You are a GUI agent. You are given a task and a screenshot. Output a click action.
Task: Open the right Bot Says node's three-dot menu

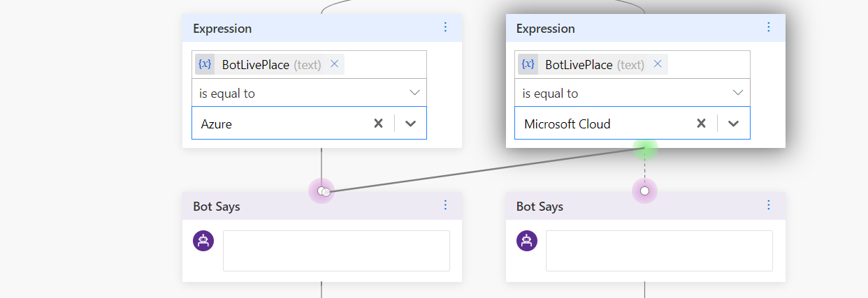tap(769, 205)
